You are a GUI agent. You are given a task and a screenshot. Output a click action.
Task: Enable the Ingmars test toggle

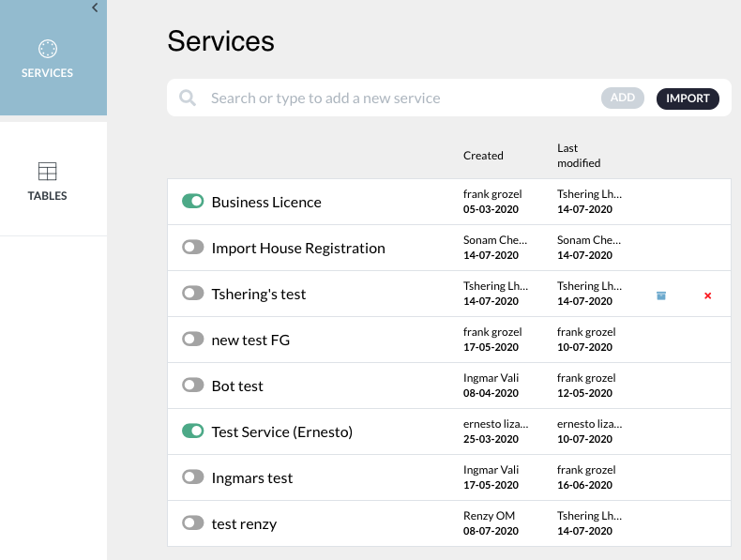[193, 477]
